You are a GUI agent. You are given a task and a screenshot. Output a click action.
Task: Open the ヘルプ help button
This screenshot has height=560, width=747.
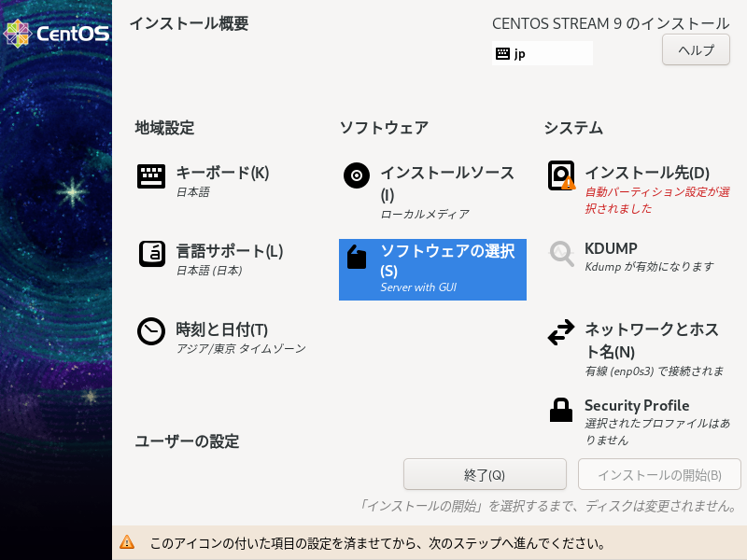[696, 49]
